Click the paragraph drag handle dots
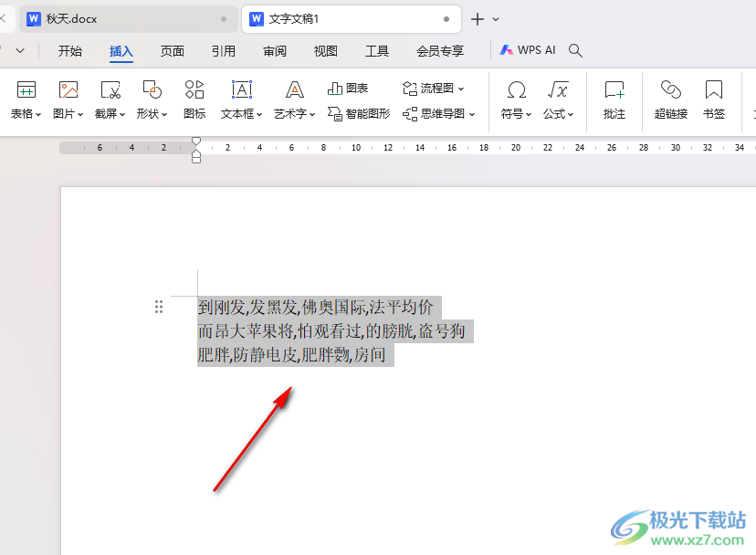This screenshot has height=555, width=756. pyautogui.click(x=159, y=307)
